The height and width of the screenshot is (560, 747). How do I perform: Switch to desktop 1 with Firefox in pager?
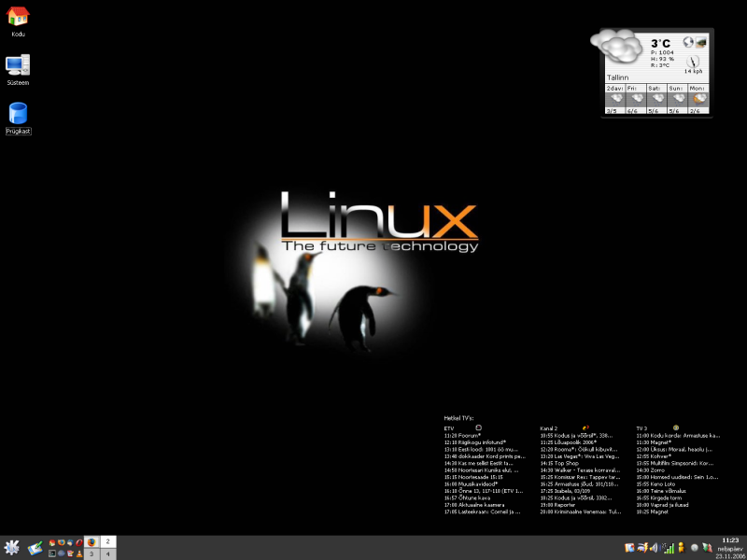[92, 542]
